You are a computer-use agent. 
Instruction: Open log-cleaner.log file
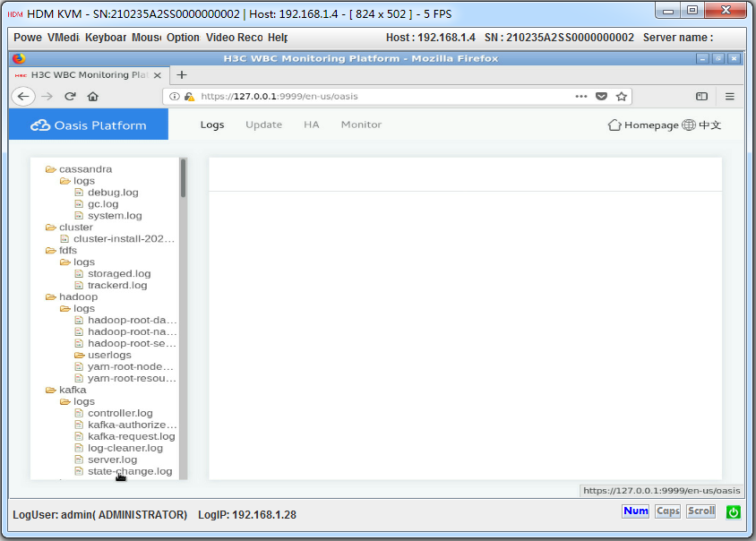(x=125, y=448)
